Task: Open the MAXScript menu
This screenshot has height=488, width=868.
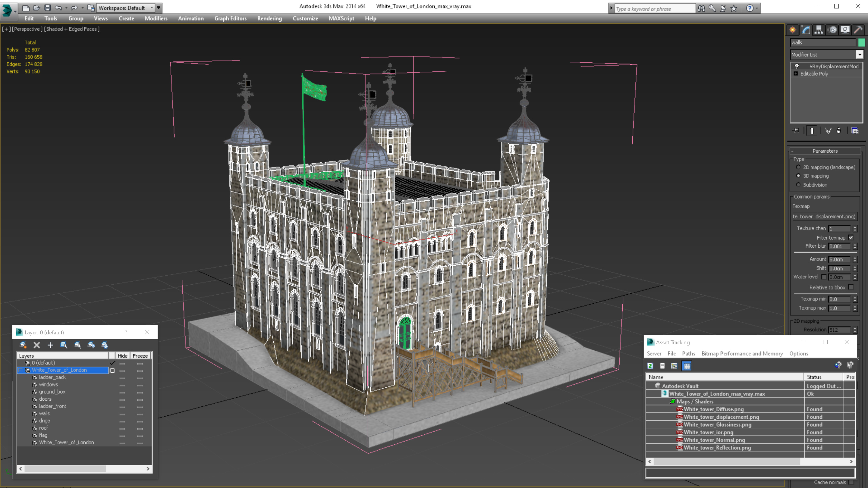Action: 341,18
